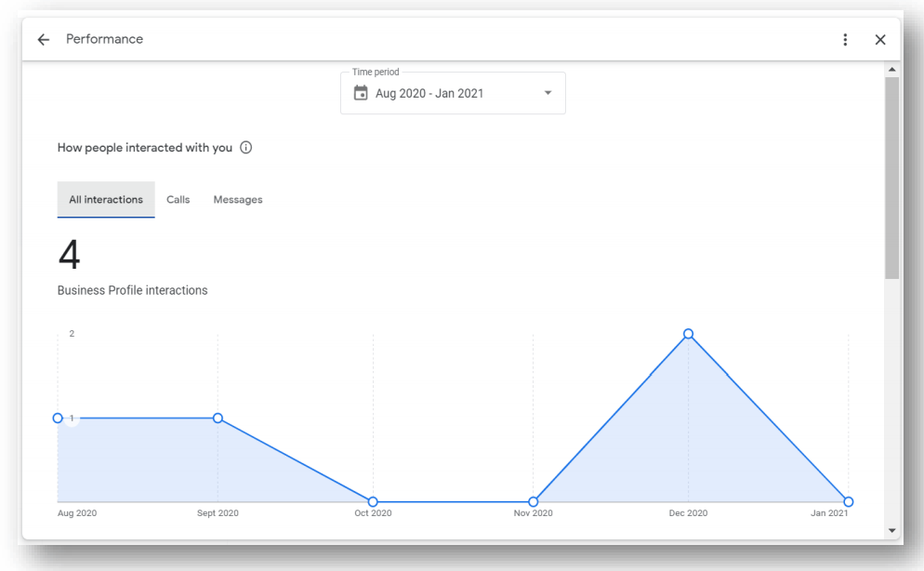View the Messages tab
The height and width of the screenshot is (571, 924).
click(x=238, y=200)
